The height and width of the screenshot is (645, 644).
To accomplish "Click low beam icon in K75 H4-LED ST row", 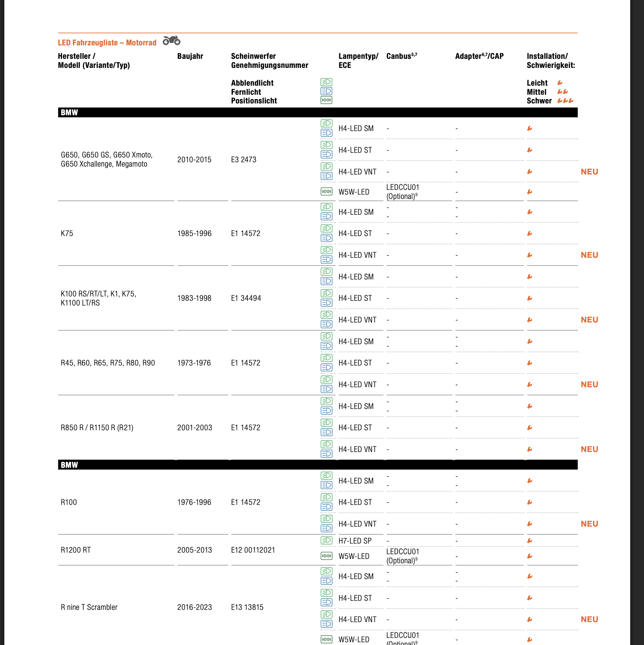I will coord(326,228).
